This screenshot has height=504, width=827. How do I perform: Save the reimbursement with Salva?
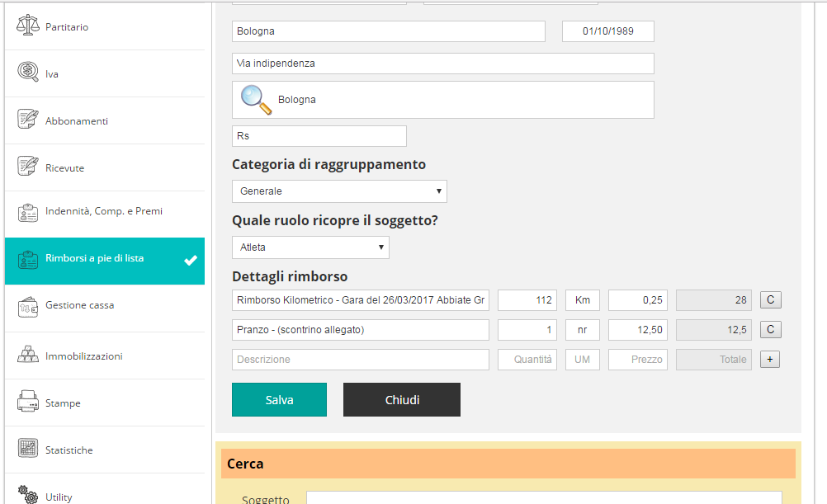point(279,399)
